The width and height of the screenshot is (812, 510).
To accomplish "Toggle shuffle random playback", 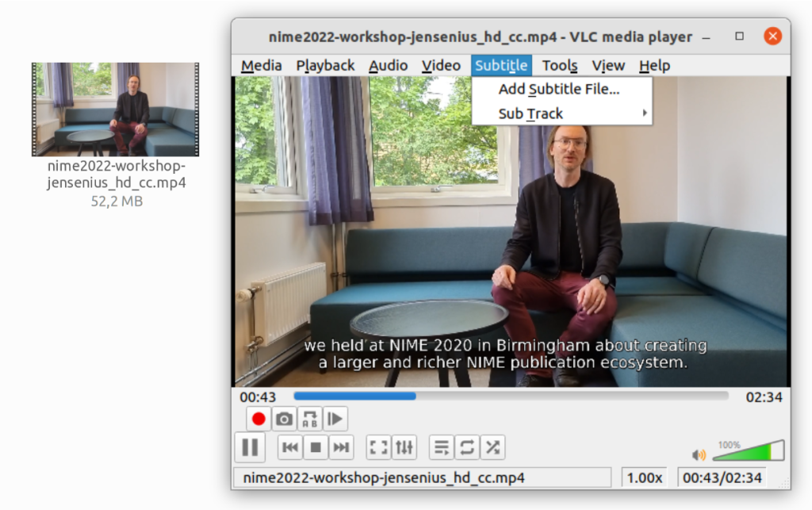I will [x=492, y=447].
